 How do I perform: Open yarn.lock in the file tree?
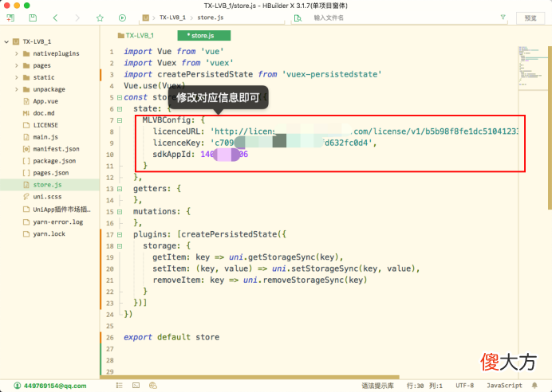point(49,234)
